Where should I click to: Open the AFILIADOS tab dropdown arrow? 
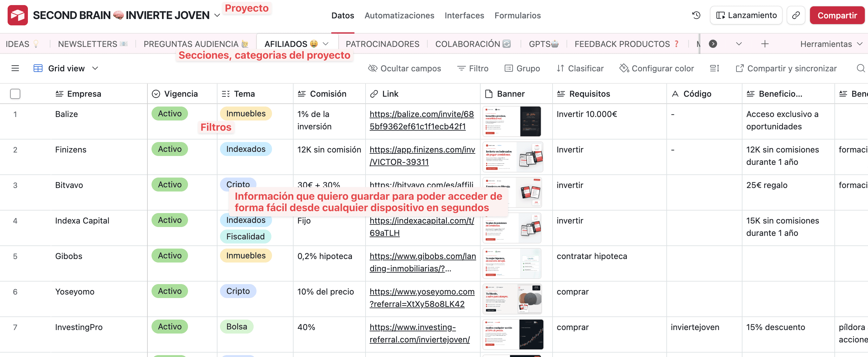pyautogui.click(x=326, y=44)
